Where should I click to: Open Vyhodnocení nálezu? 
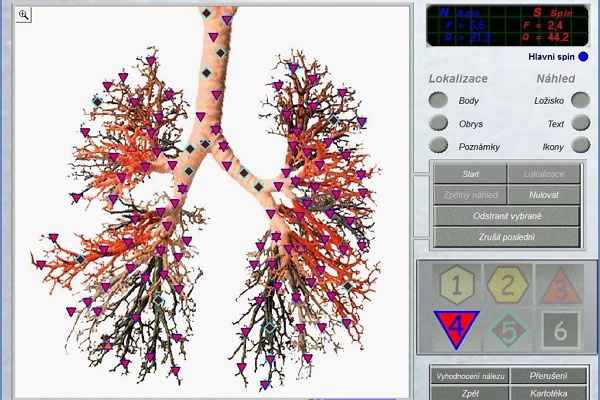pos(470,376)
